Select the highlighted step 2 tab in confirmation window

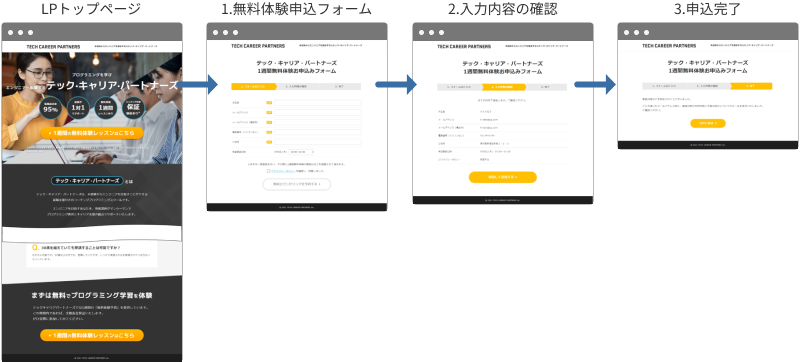(504, 87)
